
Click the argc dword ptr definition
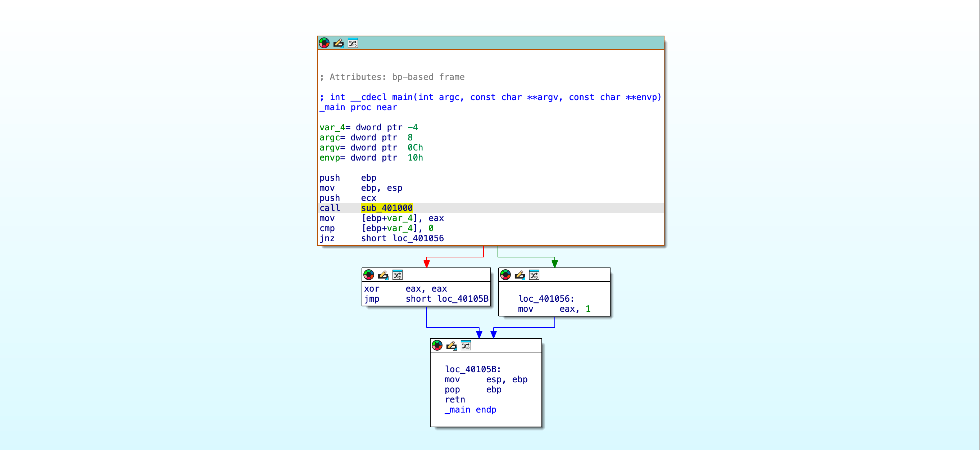pos(366,138)
